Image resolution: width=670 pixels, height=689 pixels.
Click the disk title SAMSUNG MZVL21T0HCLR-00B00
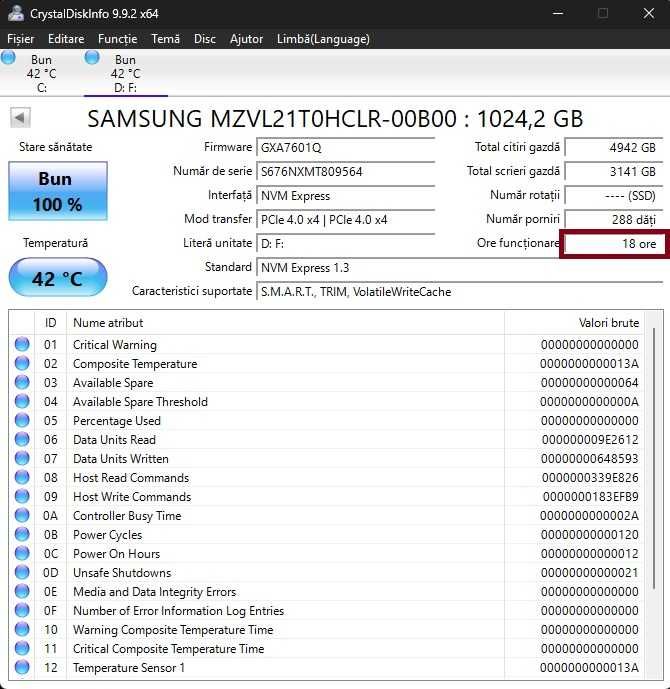click(x=335, y=119)
